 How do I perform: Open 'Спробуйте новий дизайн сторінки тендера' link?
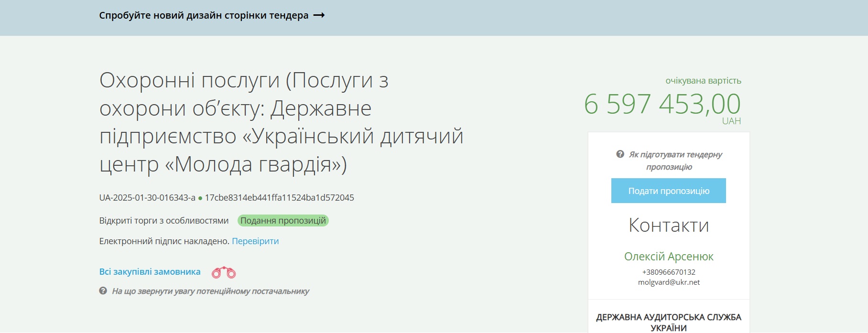(204, 15)
